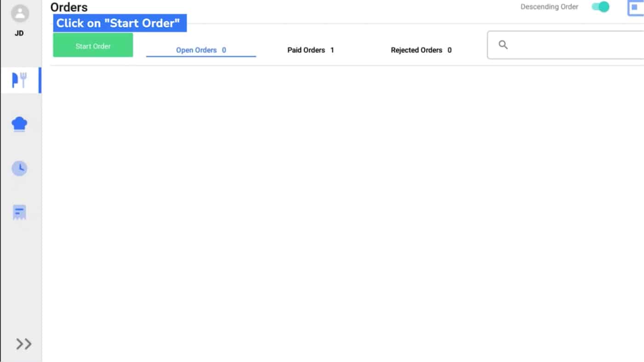Open the clock history icon

pos(19,168)
